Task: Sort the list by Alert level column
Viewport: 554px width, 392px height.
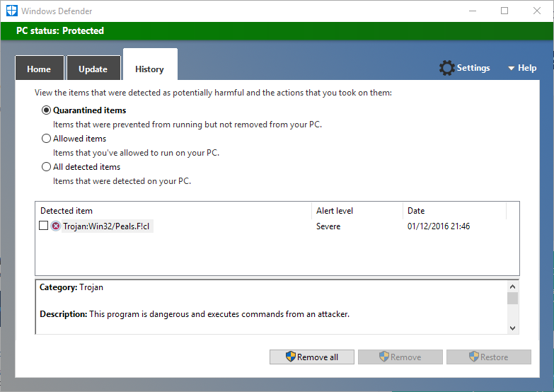Action: [x=357, y=211]
